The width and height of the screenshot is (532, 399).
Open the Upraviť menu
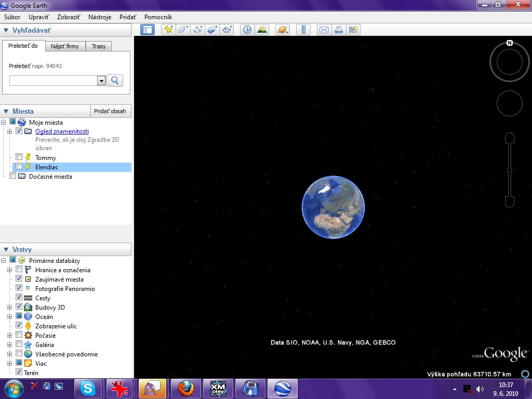(x=38, y=17)
